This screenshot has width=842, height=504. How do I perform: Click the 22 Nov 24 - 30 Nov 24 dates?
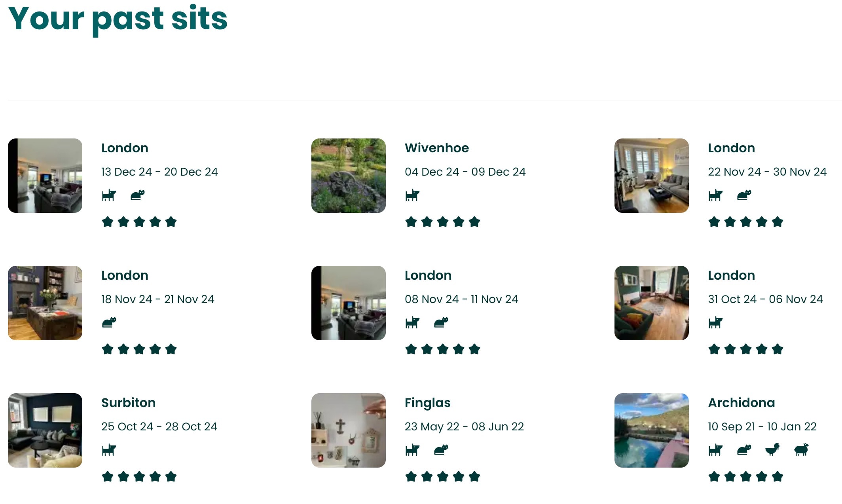coord(767,172)
